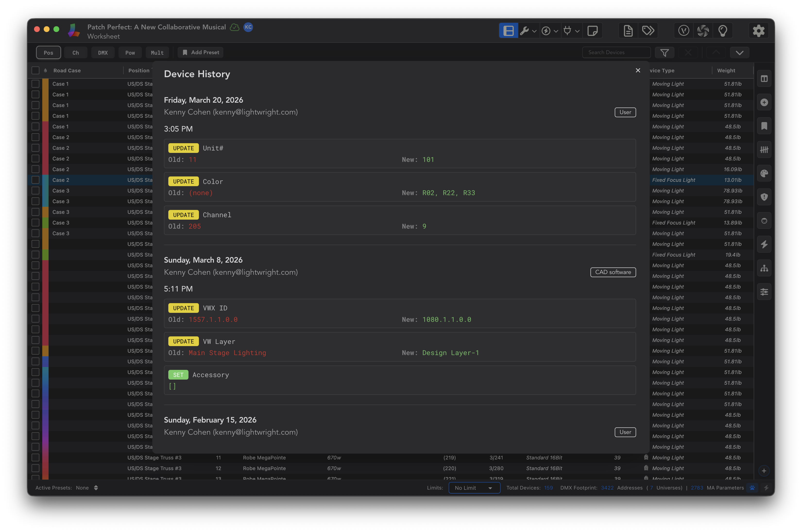
Task: Click the cloud sync status icon
Action: [235, 27]
